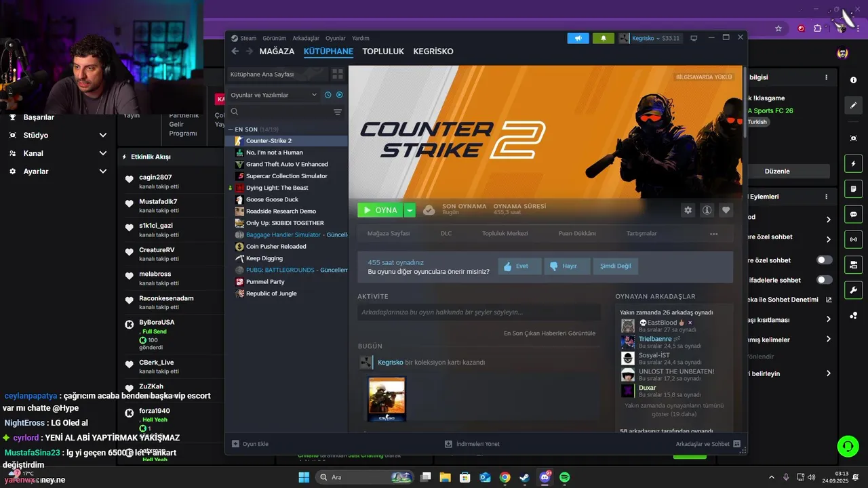Open the KEGRİSKO profile tab
Viewport: 868px width, 488px height.
tap(433, 52)
